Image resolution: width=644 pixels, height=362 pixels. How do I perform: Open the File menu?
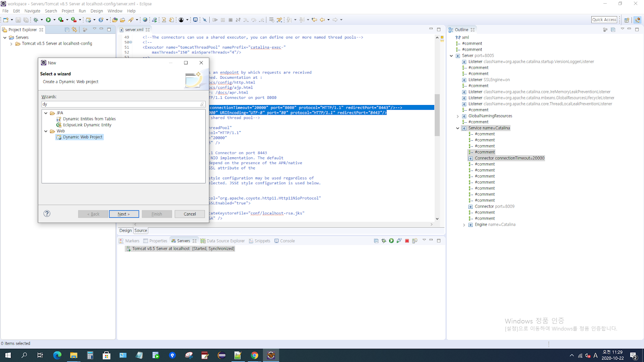click(x=5, y=11)
